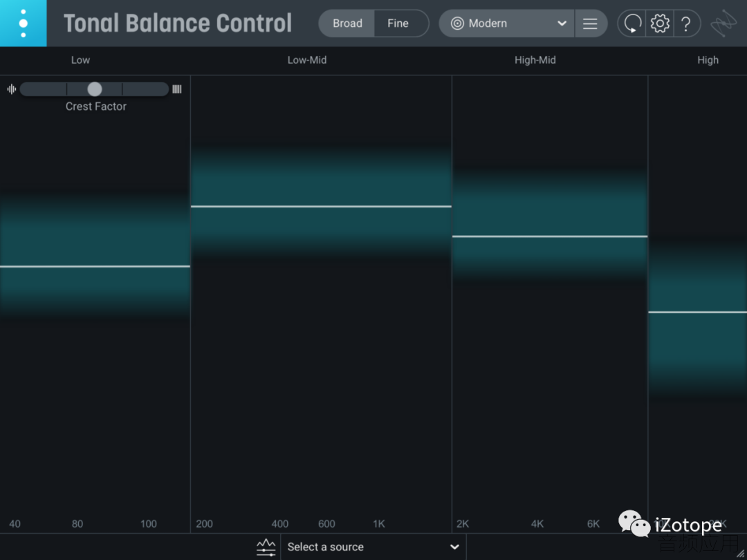Switch to the Broad view
This screenshot has height=560, width=747.
click(347, 24)
